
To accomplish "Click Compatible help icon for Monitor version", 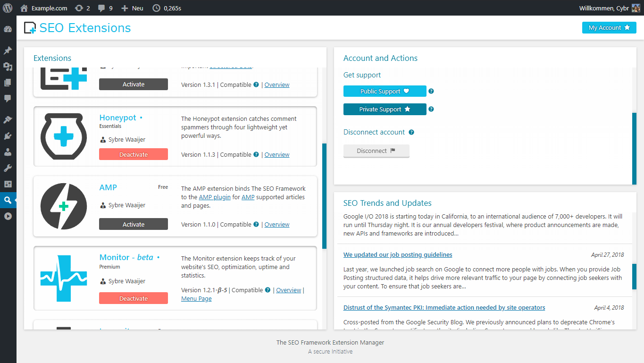I will (268, 290).
